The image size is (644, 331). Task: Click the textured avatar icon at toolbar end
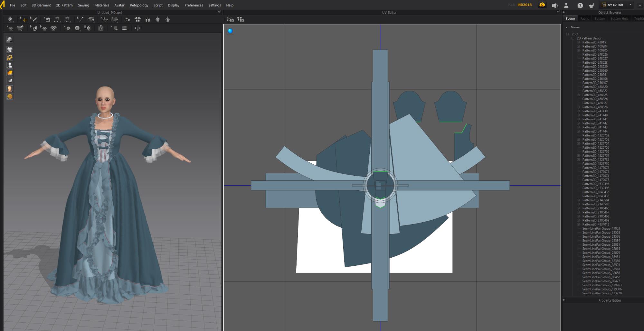click(x=167, y=20)
